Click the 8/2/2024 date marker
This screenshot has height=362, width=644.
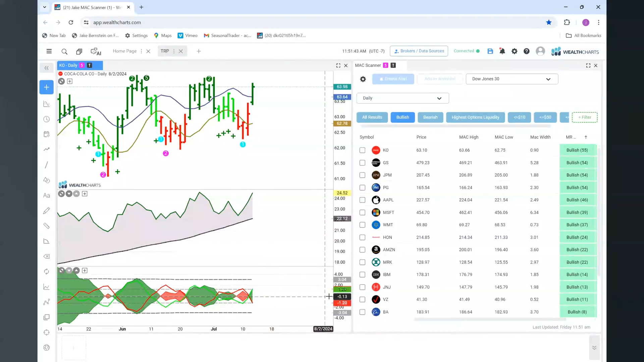click(323, 329)
